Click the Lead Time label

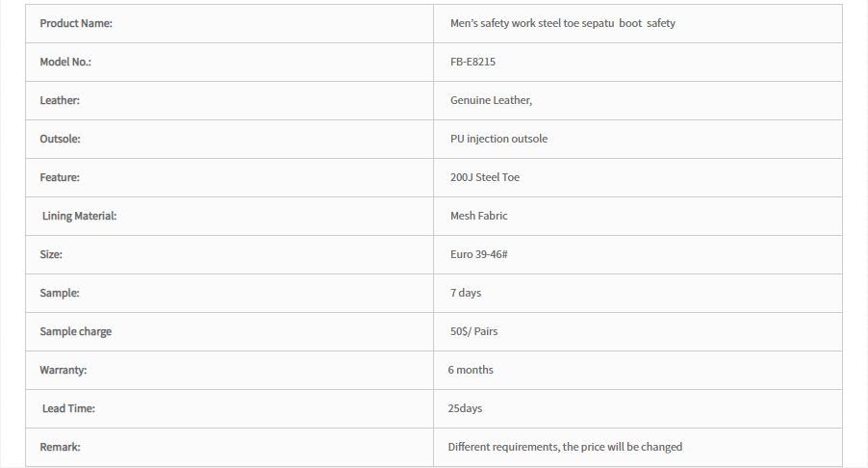(68, 408)
